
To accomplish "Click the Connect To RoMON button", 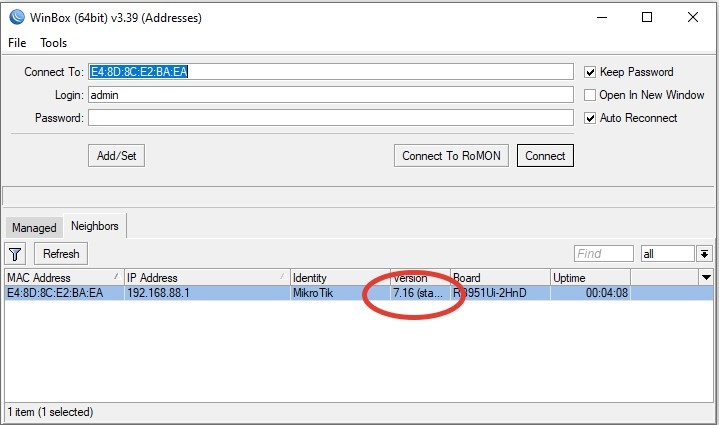I will click(451, 156).
